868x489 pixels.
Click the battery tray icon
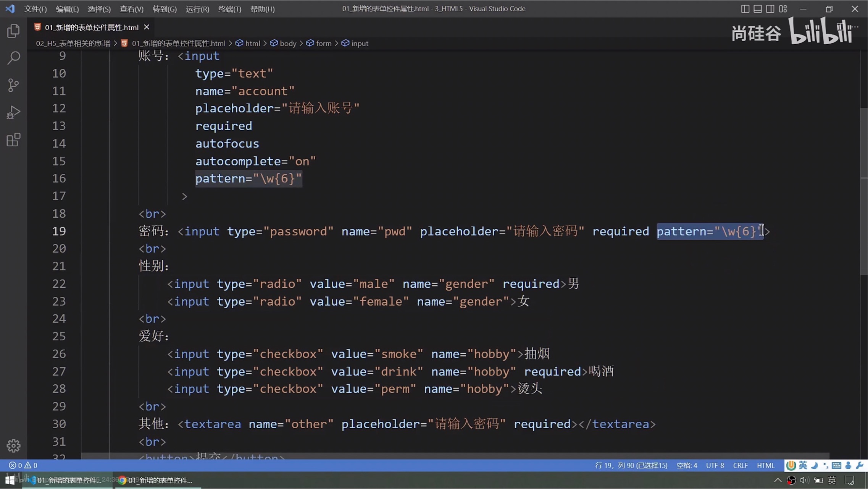(818, 480)
